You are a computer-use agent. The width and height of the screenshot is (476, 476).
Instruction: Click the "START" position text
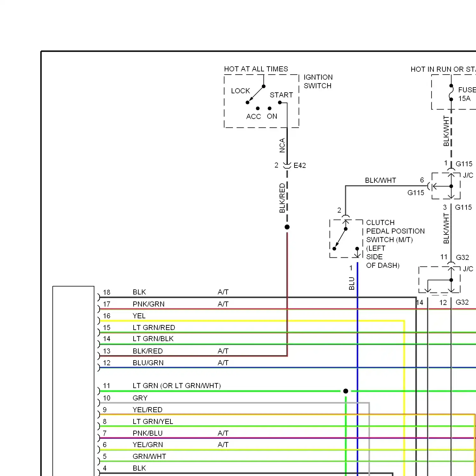[281, 95]
